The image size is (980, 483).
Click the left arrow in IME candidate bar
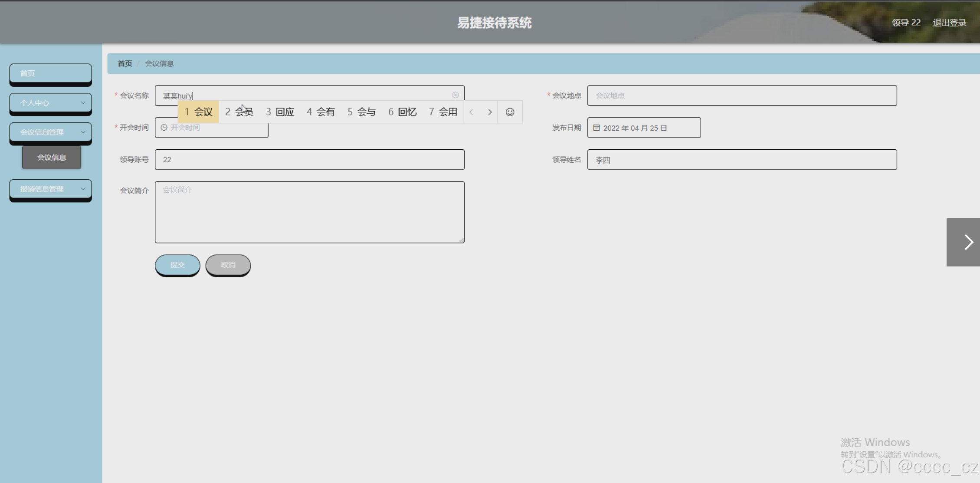[x=472, y=112]
